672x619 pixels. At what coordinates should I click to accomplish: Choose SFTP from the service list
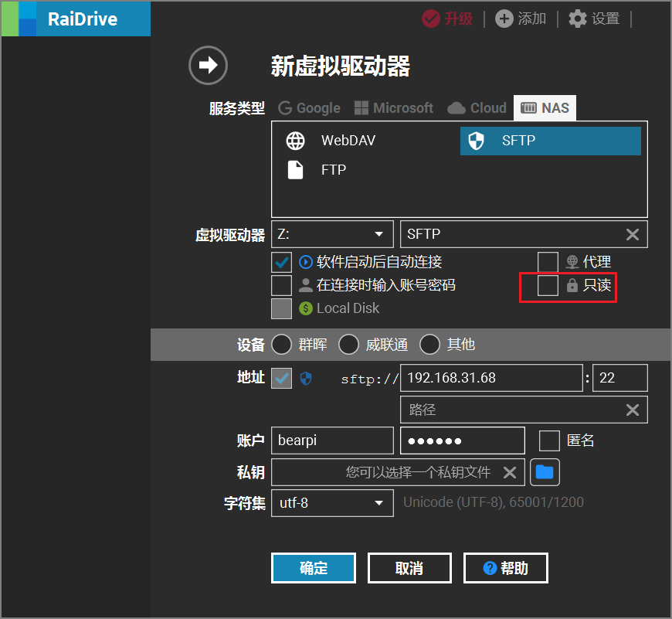coord(551,141)
